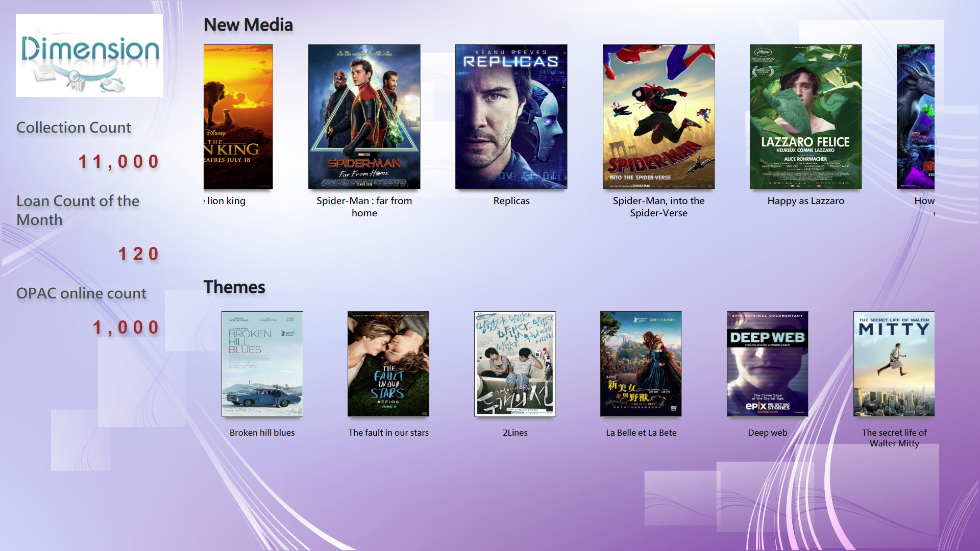Open Spider-Man far from home poster
Viewport: 980px width, 551px height.
click(364, 117)
